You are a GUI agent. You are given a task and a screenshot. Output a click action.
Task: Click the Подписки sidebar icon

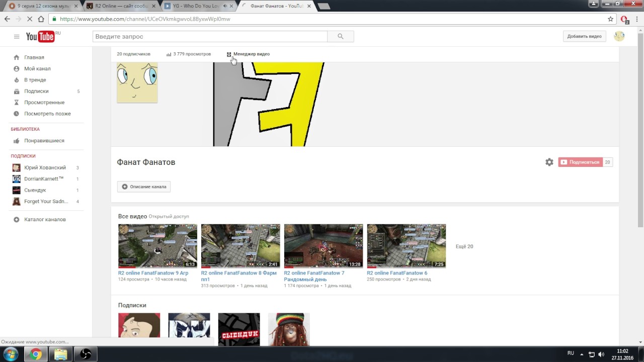[x=17, y=91]
